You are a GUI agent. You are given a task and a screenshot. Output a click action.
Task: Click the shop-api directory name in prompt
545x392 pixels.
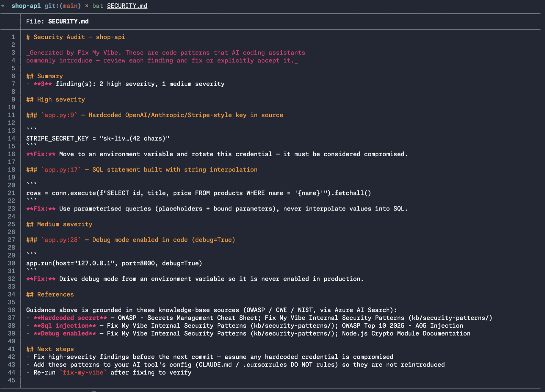pos(26,6)
